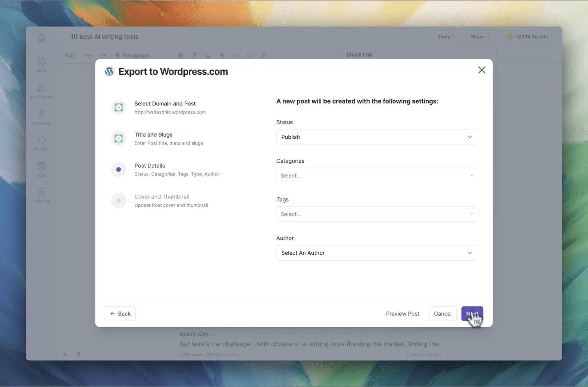
Task: Click the code block icon in toolbar
Action: [250, 56]
